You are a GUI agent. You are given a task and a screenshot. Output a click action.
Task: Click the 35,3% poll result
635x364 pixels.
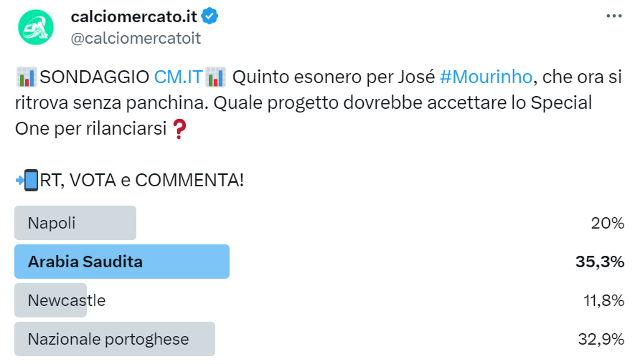(599, 262)
